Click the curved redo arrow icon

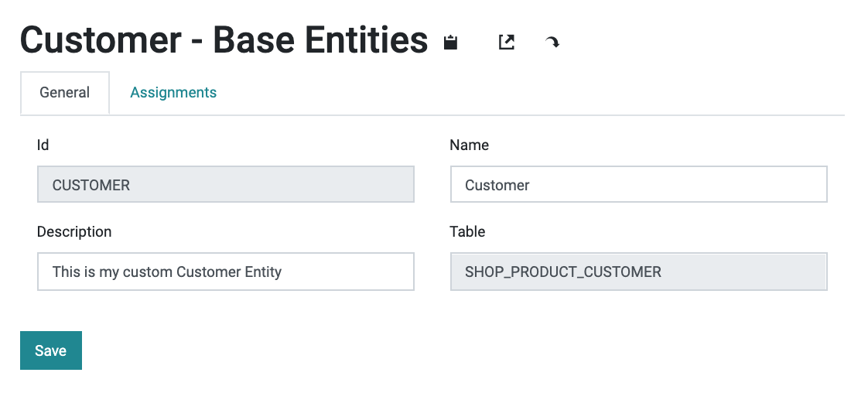(x=552, y=42)
